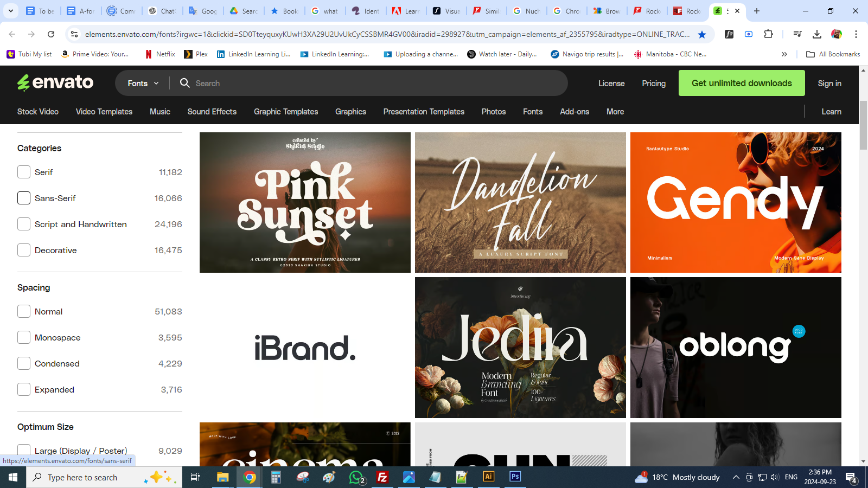Open Photoshop from the taskbar
Viewport: 868px width, 488px height.
coord(515,477)
